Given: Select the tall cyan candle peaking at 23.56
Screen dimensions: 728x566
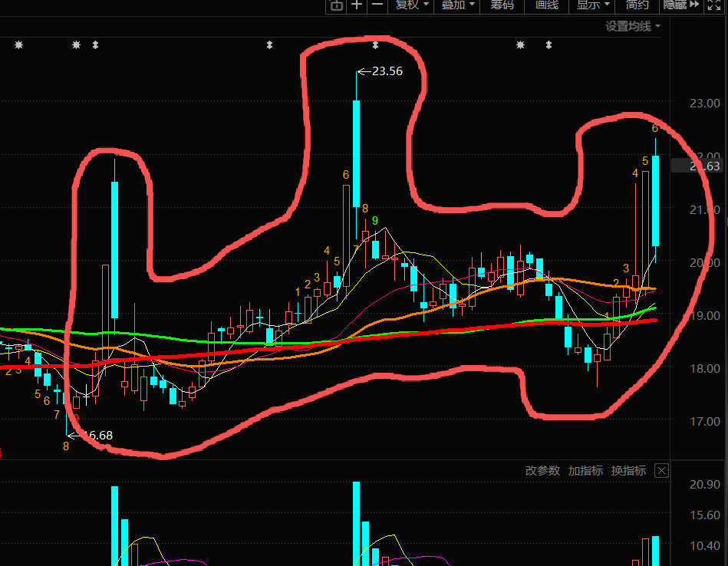Looking at the screenshot, I should click(x=356, y=153).
